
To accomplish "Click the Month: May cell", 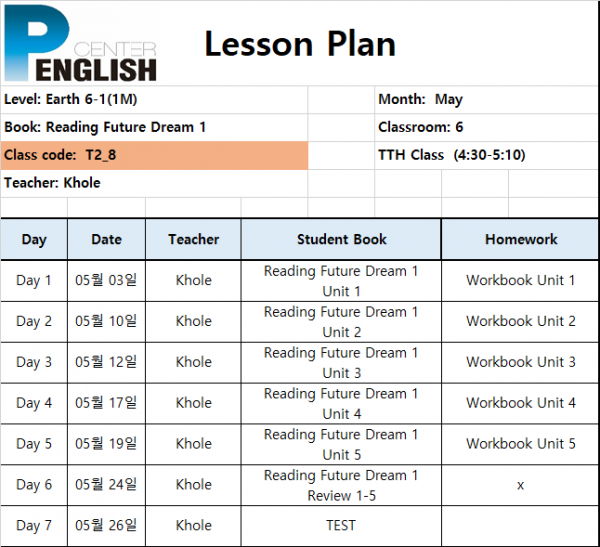I will (x=486, y=100).
